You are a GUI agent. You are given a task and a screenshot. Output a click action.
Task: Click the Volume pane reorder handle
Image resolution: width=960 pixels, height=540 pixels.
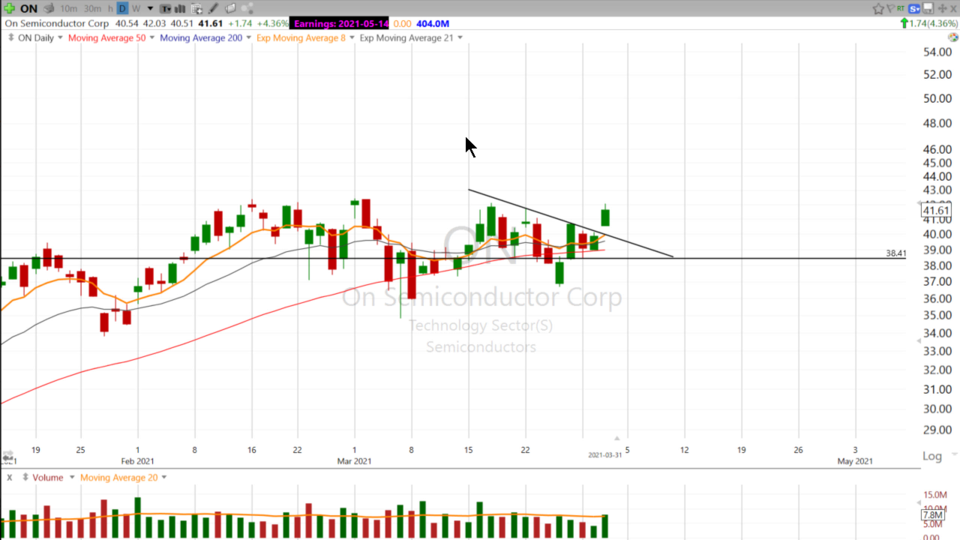(x=25, y=477)
